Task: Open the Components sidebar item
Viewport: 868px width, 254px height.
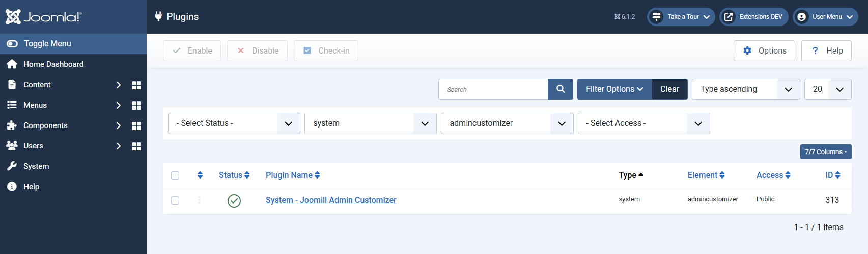Action: click(45, 125)
